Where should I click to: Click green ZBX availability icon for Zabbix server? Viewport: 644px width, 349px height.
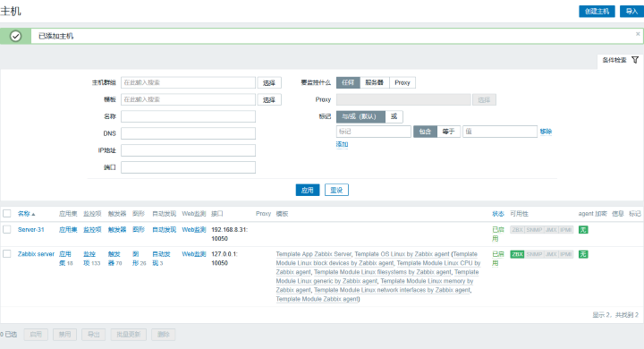click(517, 254)
